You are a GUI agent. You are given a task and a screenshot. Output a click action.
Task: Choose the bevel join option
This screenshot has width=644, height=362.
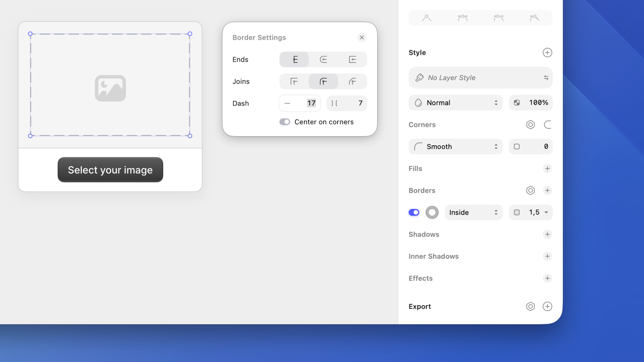[x=353, y=81]
